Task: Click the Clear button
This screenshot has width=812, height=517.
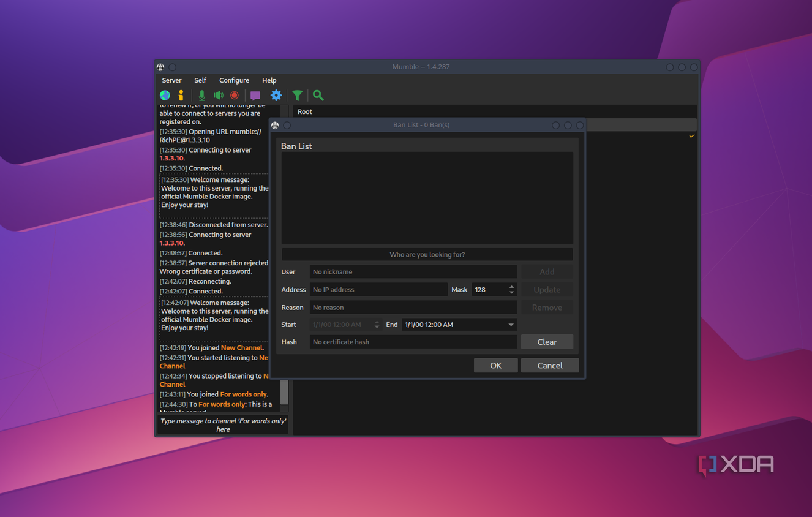Action: [x=547, y=342]
